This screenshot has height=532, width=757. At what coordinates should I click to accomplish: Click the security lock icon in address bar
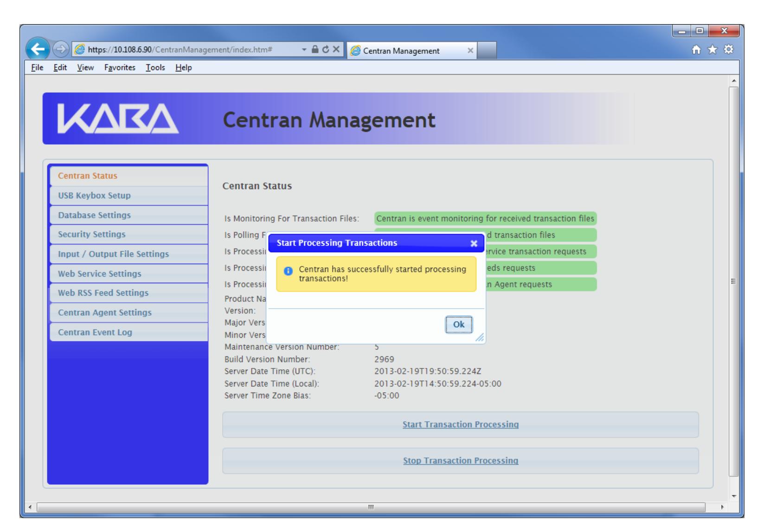(315, 50)
